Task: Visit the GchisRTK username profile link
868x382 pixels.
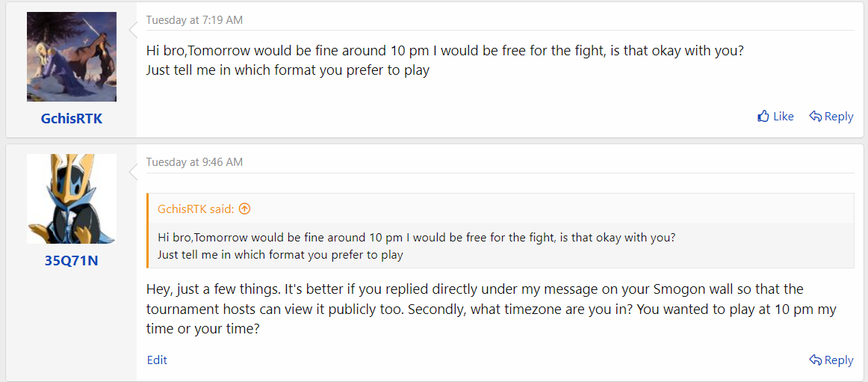Action: [x=72, y=118]
